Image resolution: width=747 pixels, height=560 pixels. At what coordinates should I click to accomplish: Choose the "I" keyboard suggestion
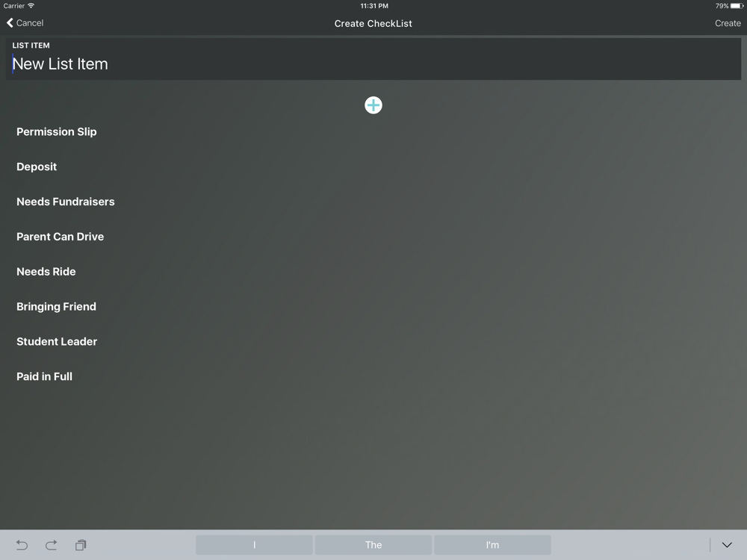click(x=255, y=545)
